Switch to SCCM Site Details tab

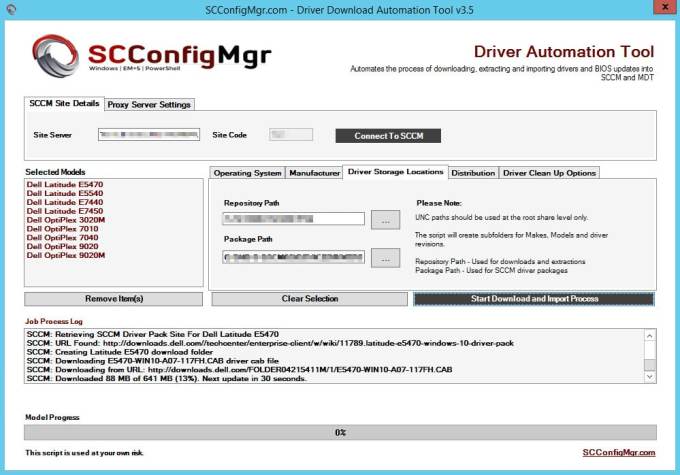(64, 103)
